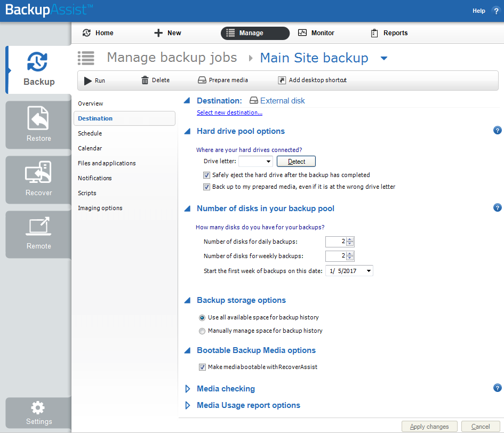Image resolution: width=504 pixels, height=433 pixels.
Task: Click the Main Site backup title
Action: [x=314, y=58]
